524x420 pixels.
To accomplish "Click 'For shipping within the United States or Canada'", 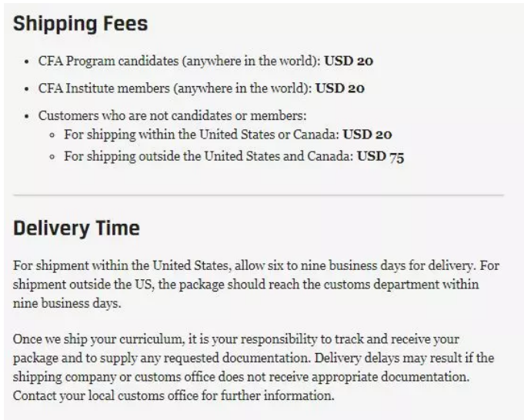I will [202, 135].
